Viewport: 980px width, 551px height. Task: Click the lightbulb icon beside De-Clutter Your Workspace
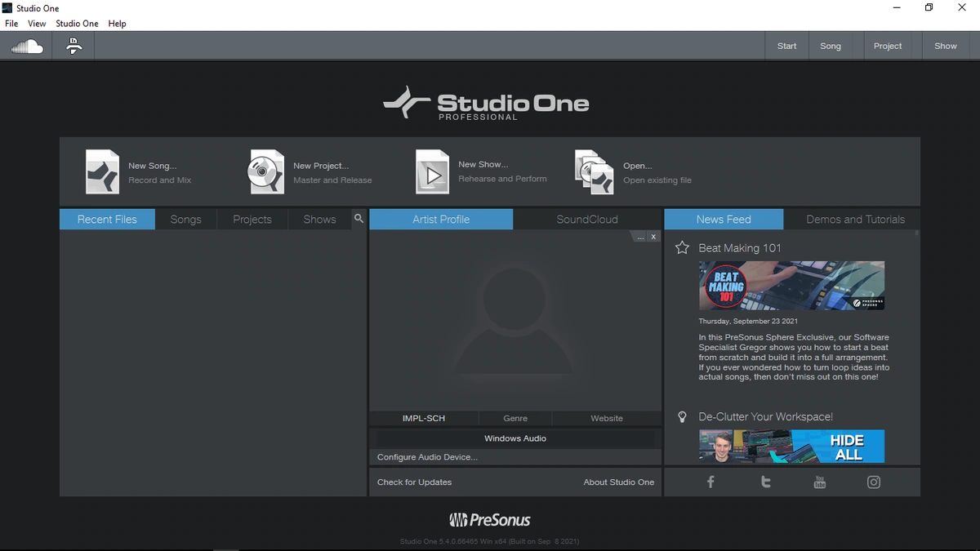pyautogui.click(x=682, y=416)
